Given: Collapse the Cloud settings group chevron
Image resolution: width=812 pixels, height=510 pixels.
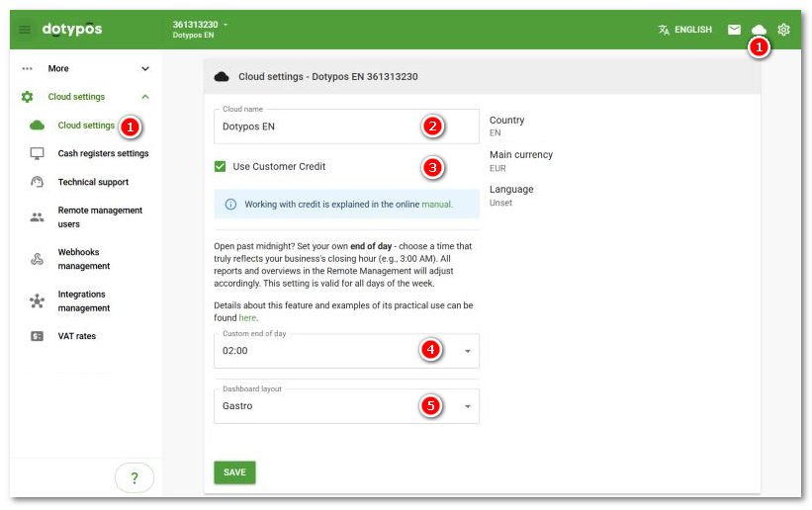Looking at the screenshot, I should pos(145,97).
